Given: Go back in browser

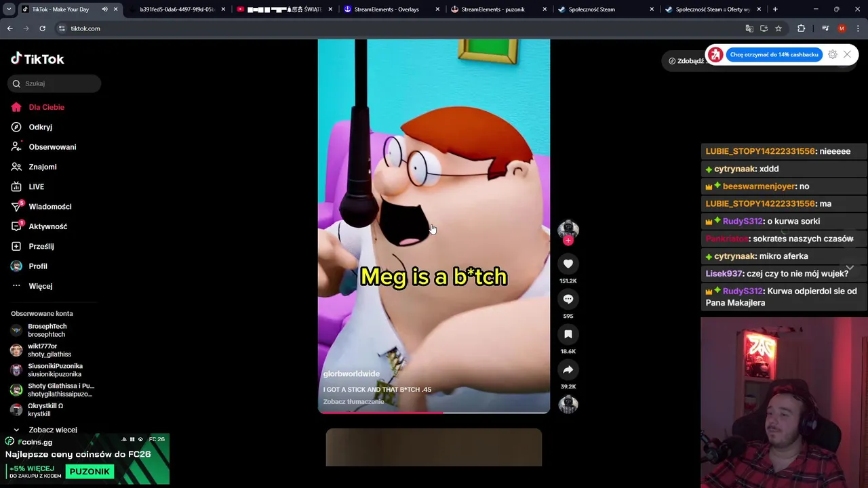Looking at the screenshot, I should point(9,28).
